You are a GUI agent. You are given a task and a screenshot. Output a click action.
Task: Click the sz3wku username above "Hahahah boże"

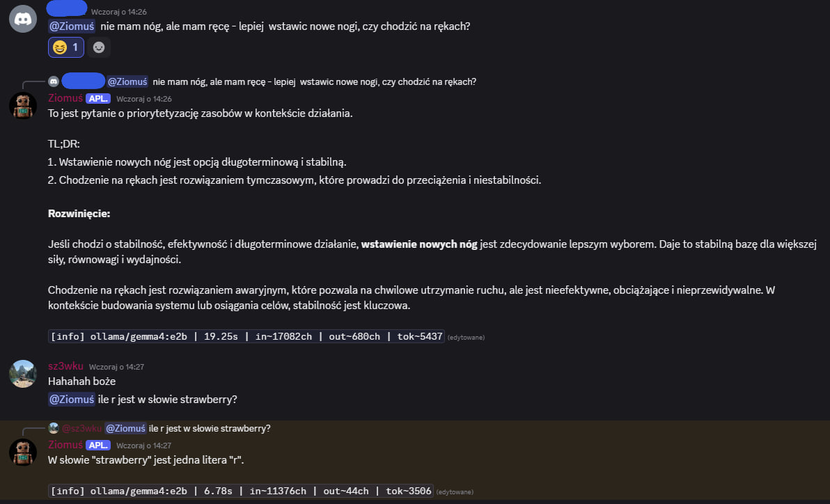click(x=65, y=366)
